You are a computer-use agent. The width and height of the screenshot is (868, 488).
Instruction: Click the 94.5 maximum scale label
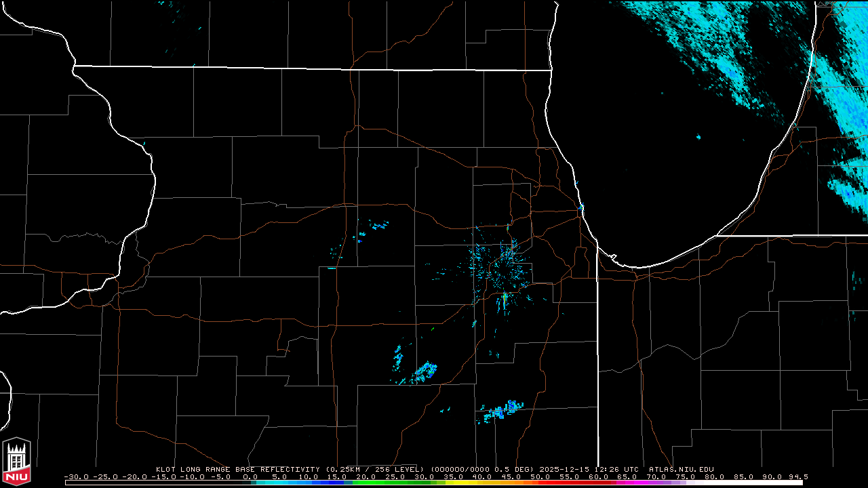tap(797, 476)
